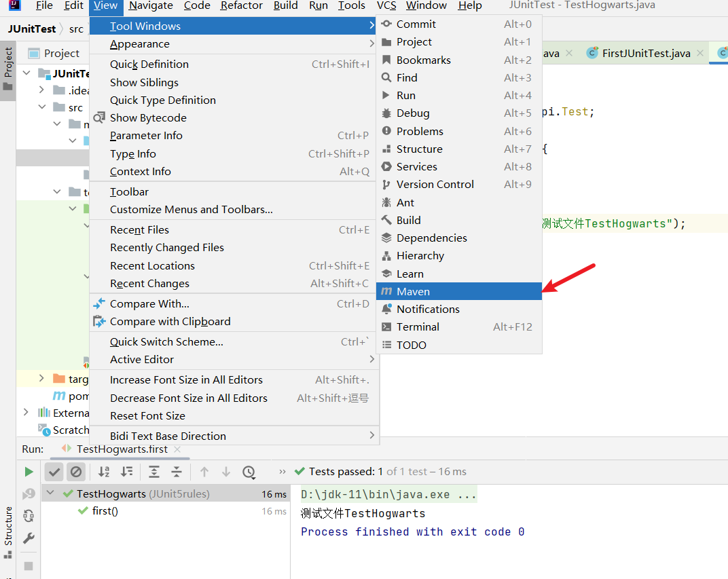728x579 pixels.
Task: Switch to the FirstJUnitTest.java editor tab
Action: [x=645, y=53]
